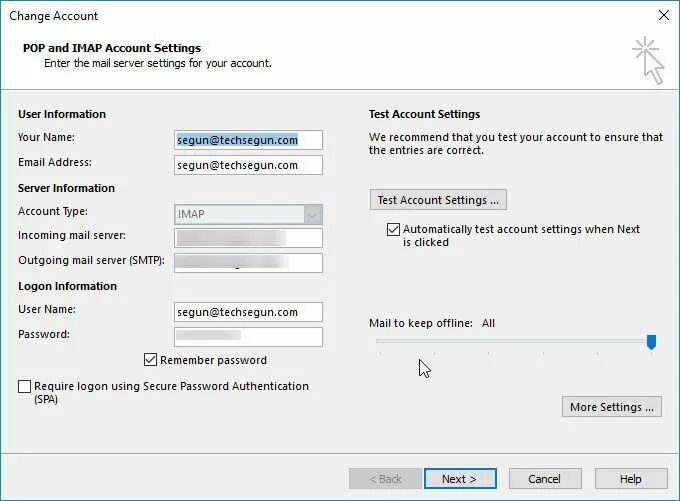Uncheck Automatically test account settings option
Screen dimensions: 680x501
point(393,229)
